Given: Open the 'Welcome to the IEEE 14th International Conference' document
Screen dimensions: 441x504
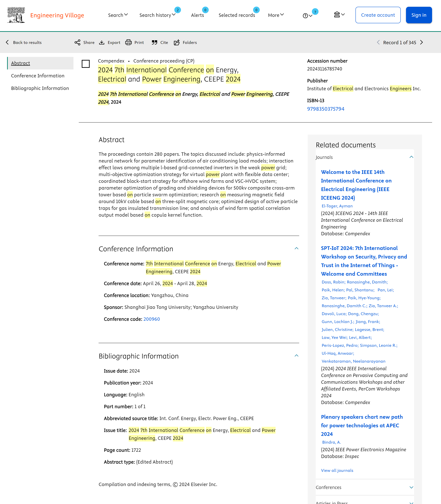Looking at the screenshot, I should 356,185.
